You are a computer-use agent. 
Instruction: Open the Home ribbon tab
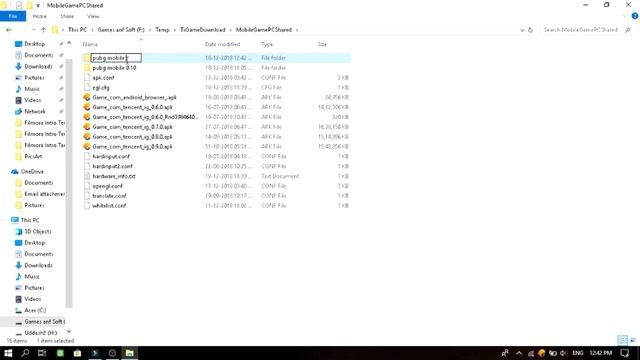coord(39,16)
